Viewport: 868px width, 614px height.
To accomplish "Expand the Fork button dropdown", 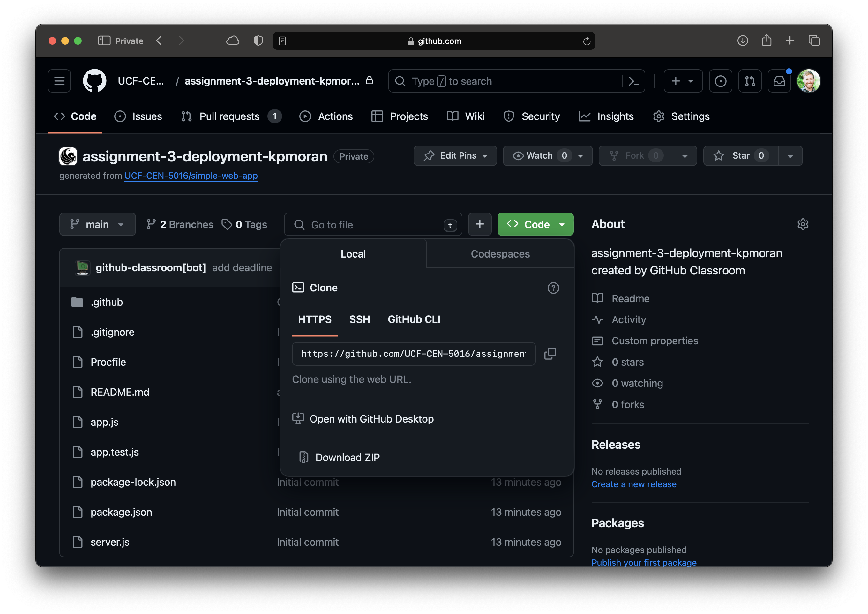I will [x=683, y=155].
